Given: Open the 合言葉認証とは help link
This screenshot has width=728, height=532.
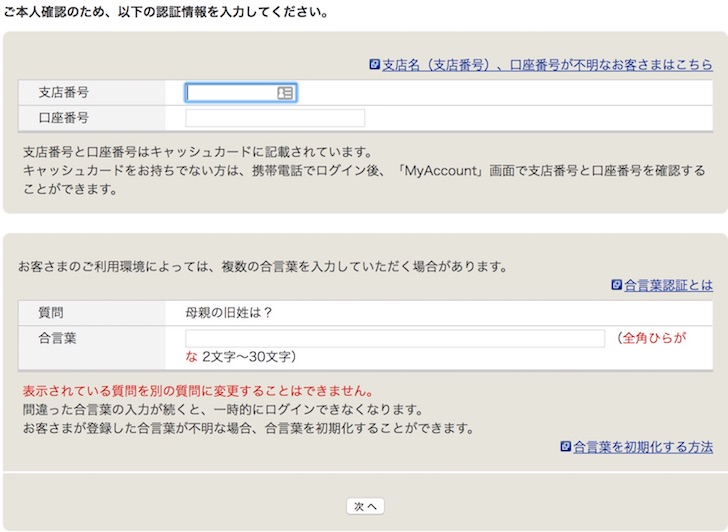Looking at the screenshot, I should click(669, 285).
